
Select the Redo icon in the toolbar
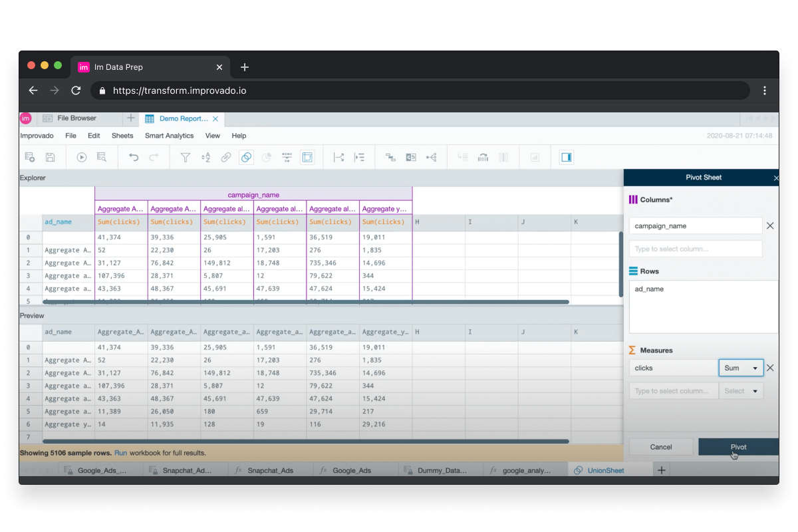pyautogui.click(x=154, y=157)
